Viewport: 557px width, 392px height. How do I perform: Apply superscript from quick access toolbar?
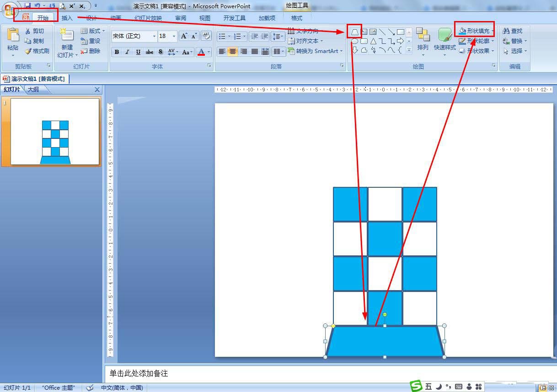click(72, 6)
